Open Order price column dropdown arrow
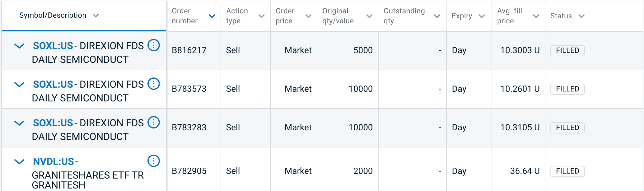 coord(308,16)
